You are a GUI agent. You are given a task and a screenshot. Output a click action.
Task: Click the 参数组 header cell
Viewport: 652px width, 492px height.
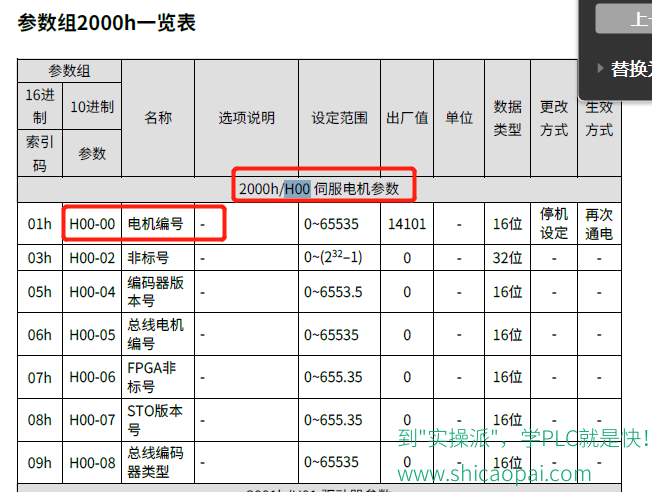tap(69, 71)
